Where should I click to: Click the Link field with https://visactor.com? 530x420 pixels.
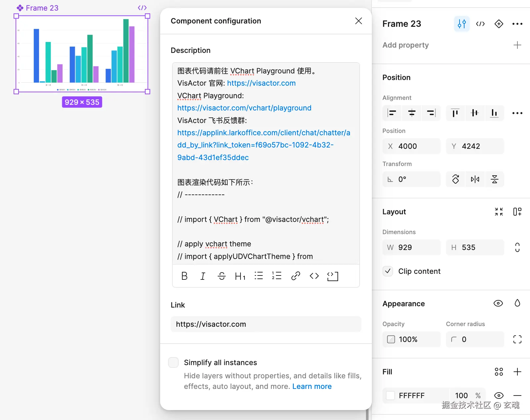tap(266, 324)
